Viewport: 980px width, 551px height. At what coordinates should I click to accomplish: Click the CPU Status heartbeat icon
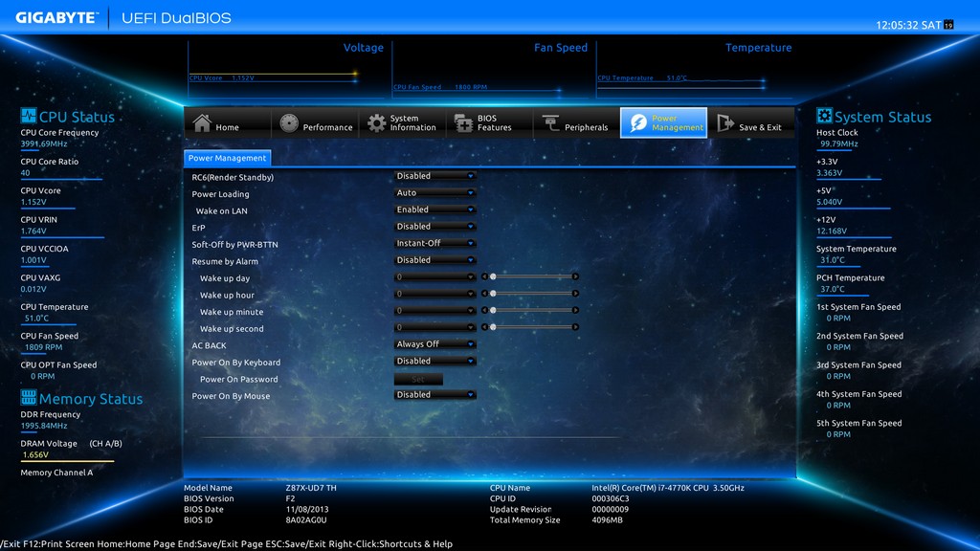(x=28, y=116)
